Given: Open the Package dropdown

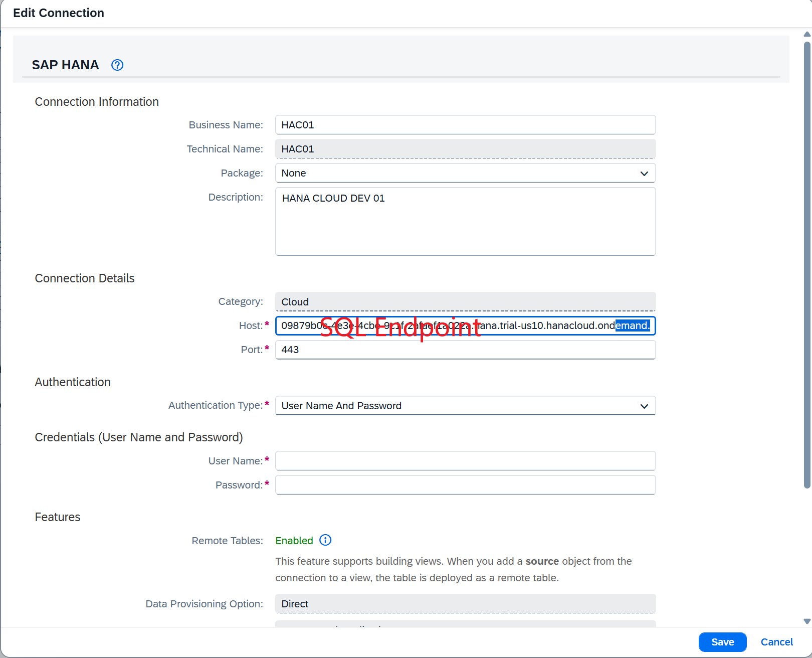Looking at the screenshot, I should point(465,173).
